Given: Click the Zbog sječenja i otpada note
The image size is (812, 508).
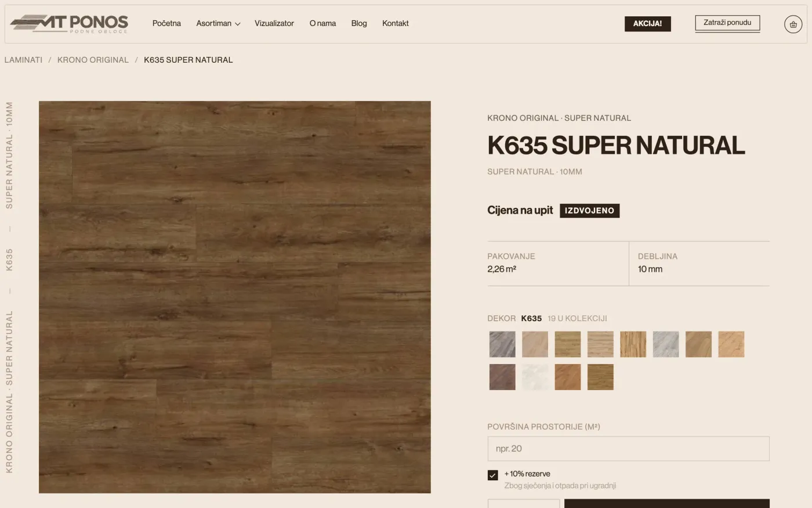Looking at the screenshot, I should pos(560,486).
